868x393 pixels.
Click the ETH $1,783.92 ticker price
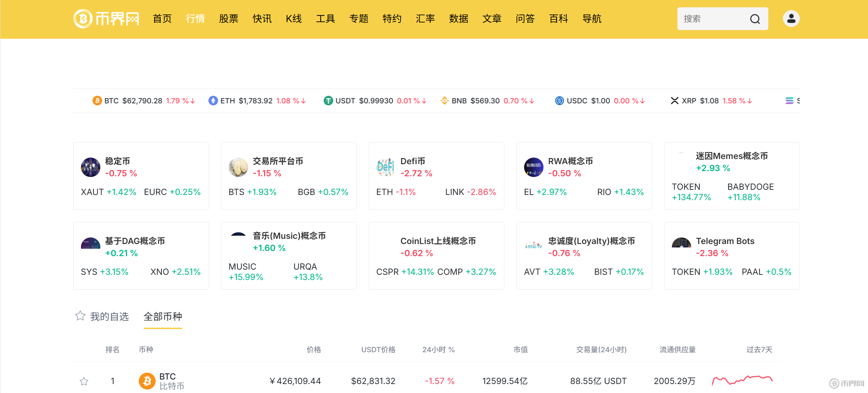256,101
